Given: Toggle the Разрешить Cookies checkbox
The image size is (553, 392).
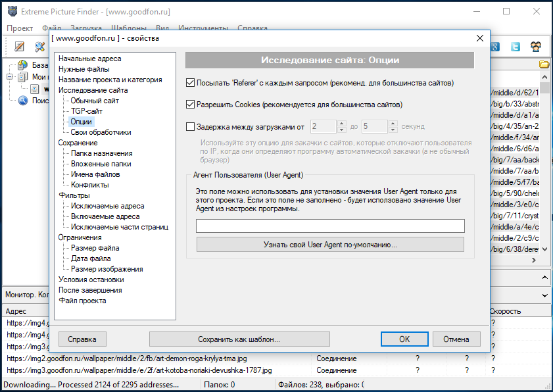Looking at the screenshot, I should pos(191,105).
